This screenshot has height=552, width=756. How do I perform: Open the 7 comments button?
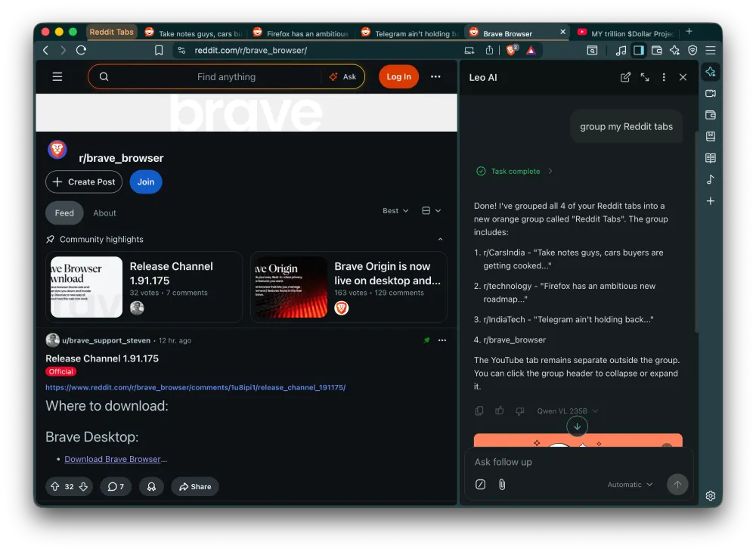116,486
